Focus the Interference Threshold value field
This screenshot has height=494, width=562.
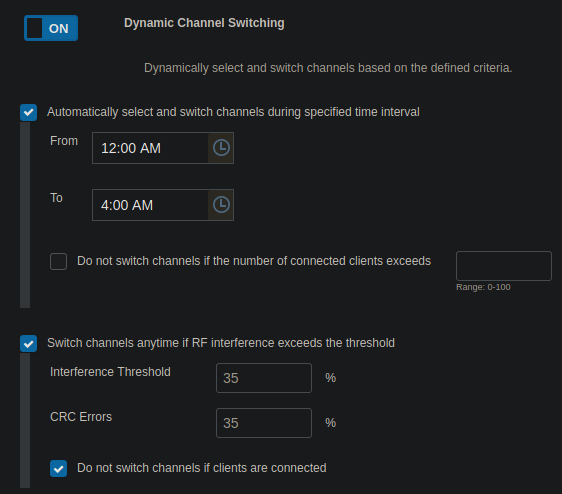(264, 378)
